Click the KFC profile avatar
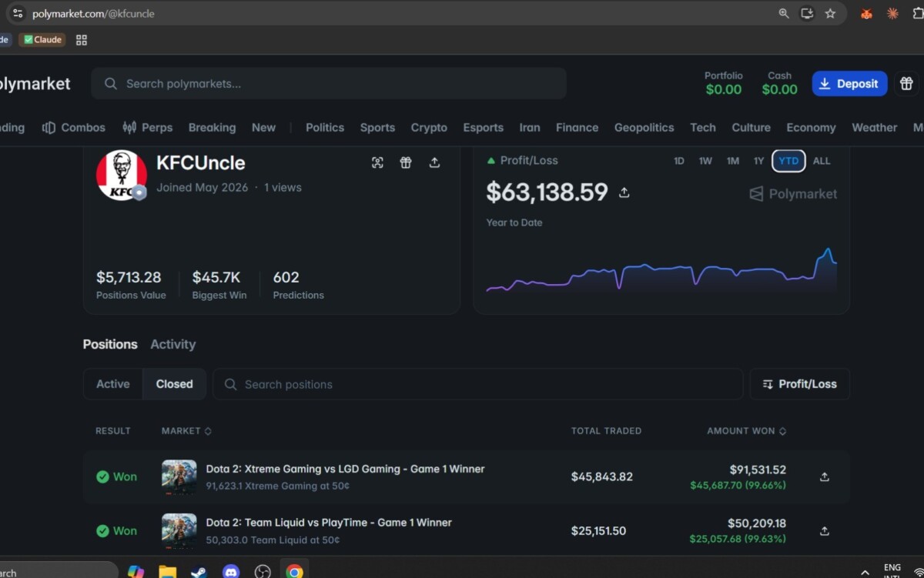Viewport: 924px width, 578px height. [x=121, y=175]
